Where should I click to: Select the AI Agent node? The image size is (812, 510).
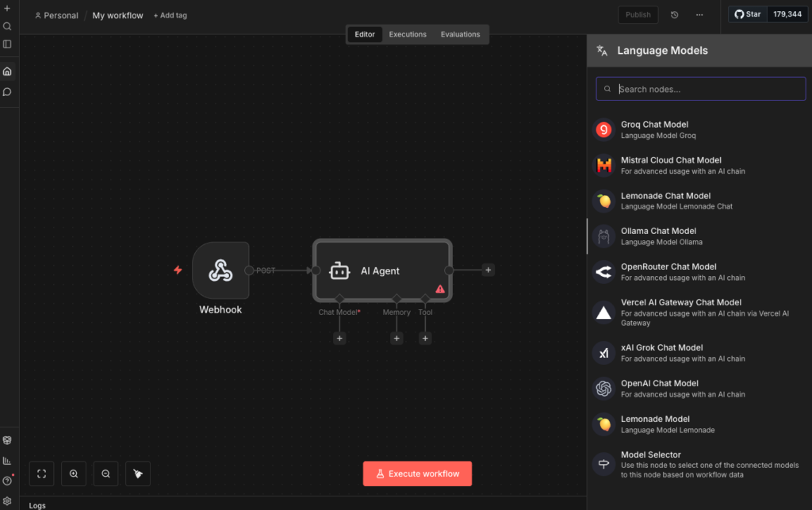(x=381, y=270)
